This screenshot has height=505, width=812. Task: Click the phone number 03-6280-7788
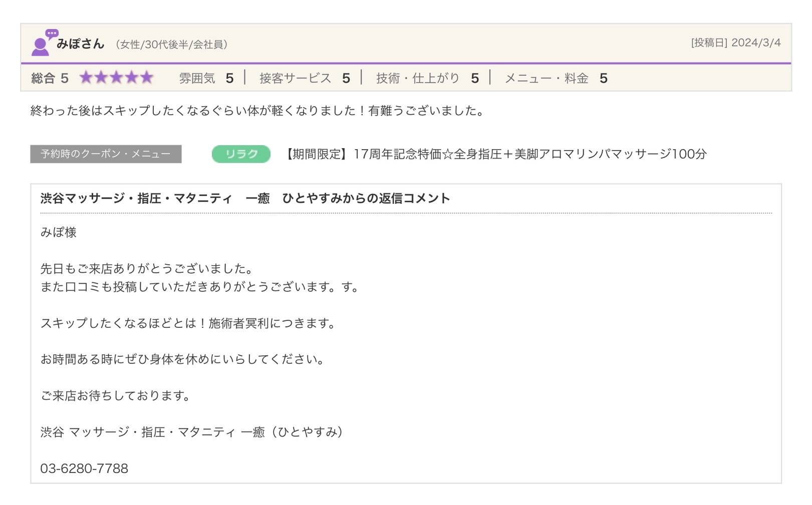84,468
